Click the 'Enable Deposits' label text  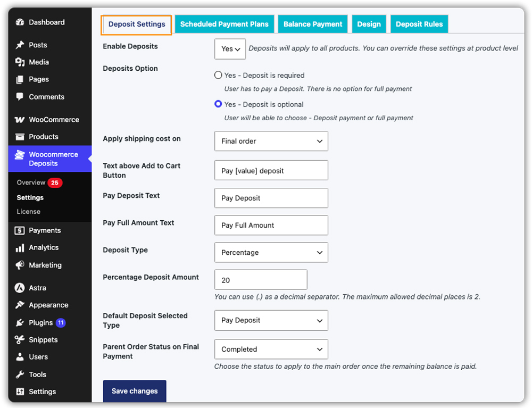click(x=130, y=46)
